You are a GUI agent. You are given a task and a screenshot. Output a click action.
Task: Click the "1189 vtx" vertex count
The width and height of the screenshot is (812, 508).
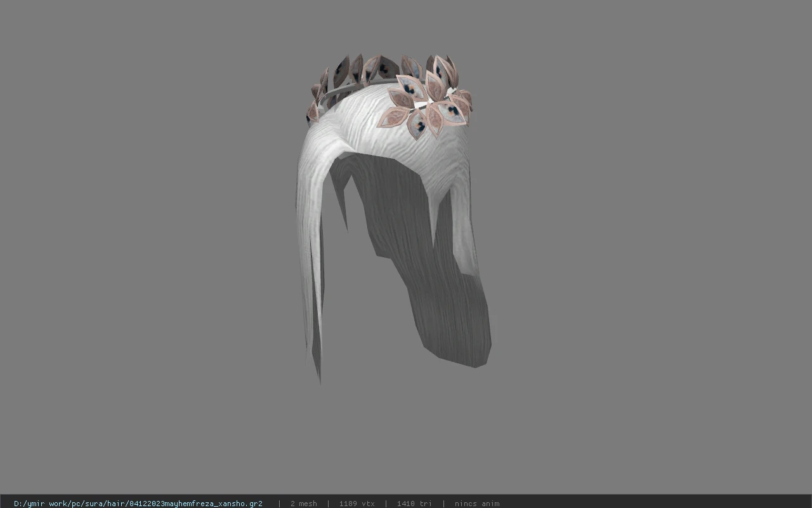[357, 504]
